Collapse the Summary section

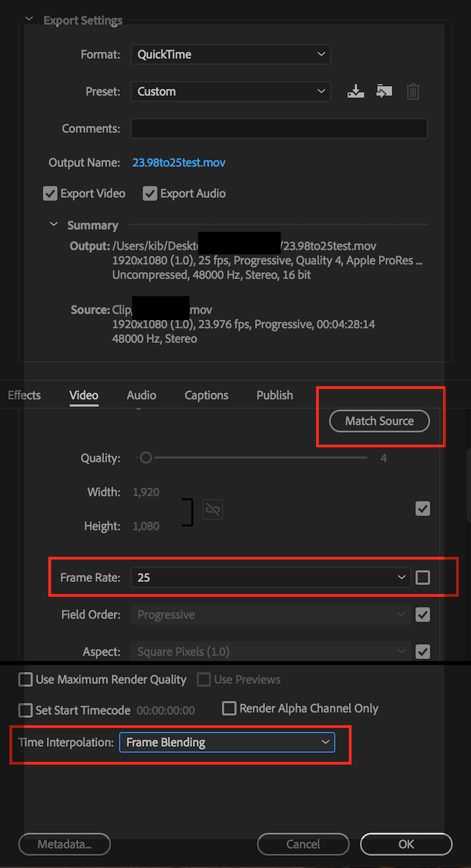coord(53,224)
